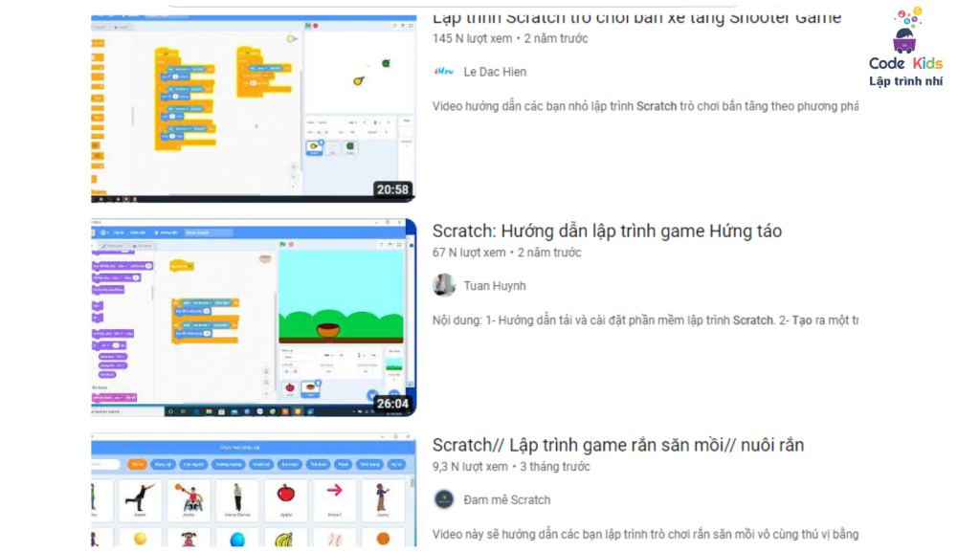
Task: Click Tuan Huynh's channel avatar
Action: coord(443,285)
